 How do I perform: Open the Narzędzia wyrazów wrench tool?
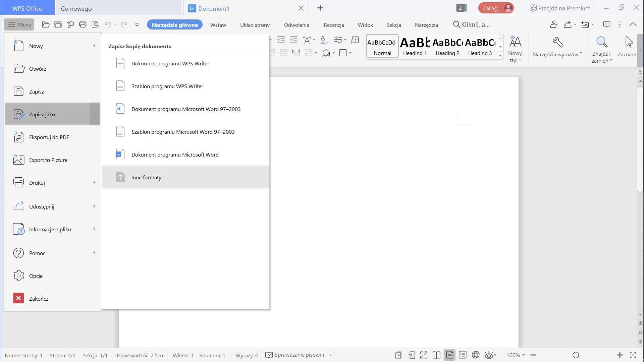click(x=557, y=43)
